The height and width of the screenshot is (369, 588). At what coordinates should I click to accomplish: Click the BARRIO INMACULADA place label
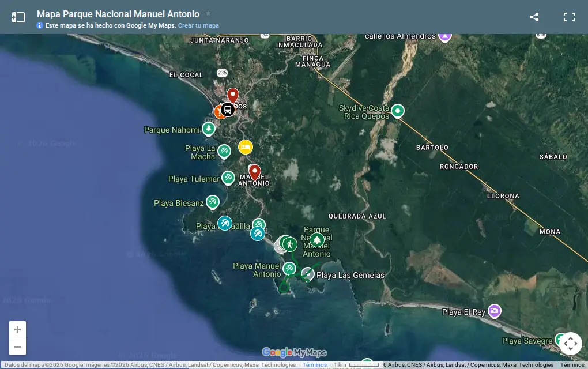[x=299, y=42]
